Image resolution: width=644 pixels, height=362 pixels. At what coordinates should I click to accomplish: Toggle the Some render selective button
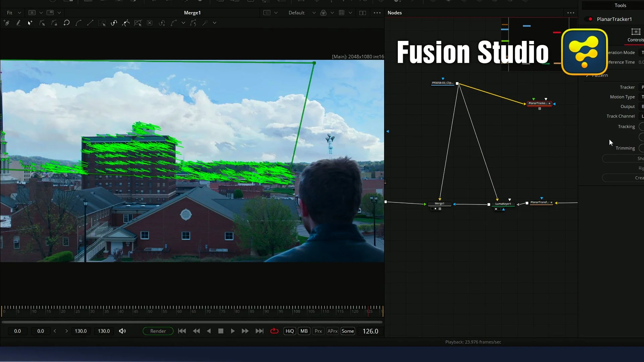pos(348,331)
